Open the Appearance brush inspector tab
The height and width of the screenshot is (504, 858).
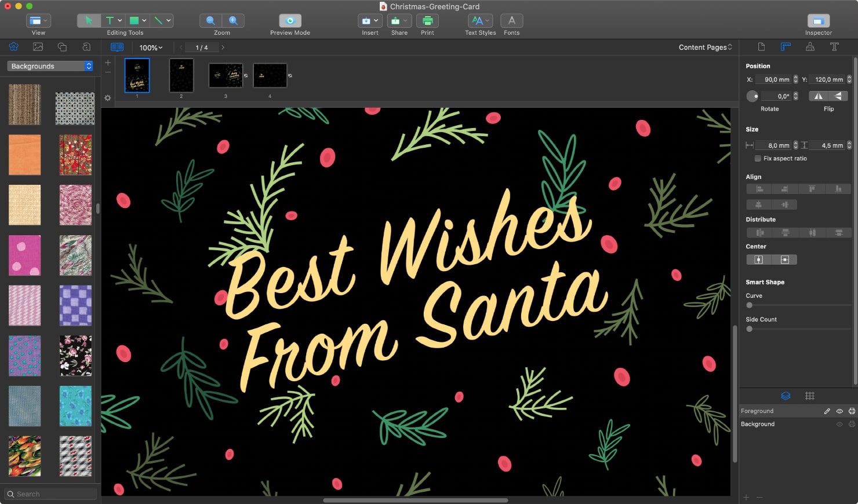(810, 47)
